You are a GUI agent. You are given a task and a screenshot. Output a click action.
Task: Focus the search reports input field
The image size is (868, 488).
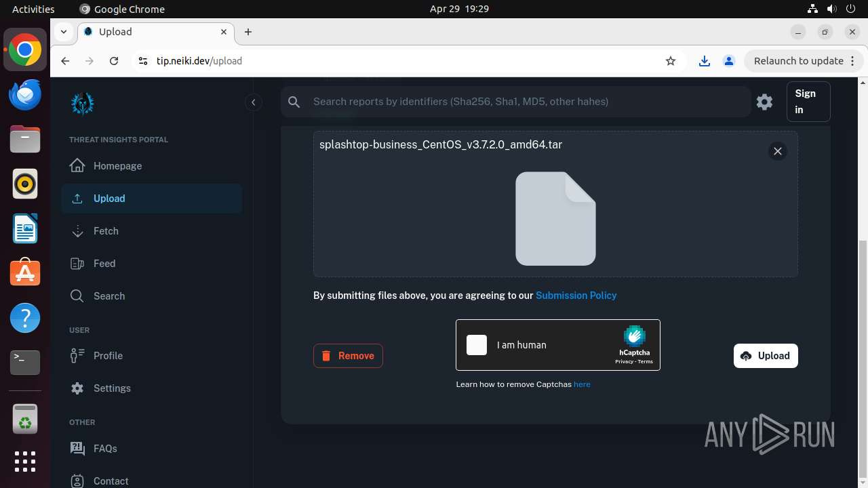(x=528, y=102)
